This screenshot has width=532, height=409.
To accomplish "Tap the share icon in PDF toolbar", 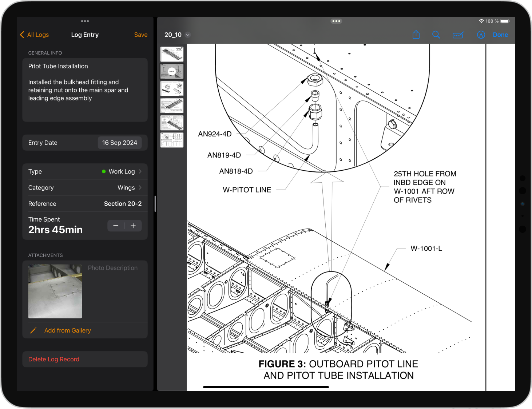I will [x=416, y=35].
